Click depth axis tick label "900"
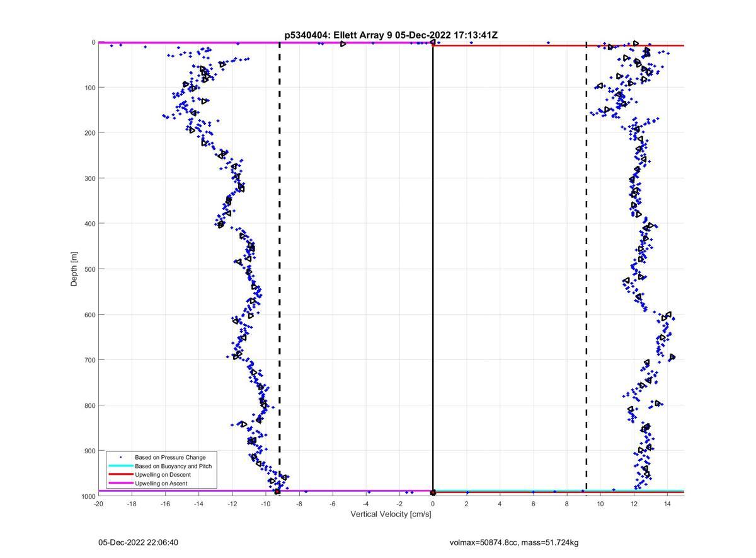 coord(89,451)
